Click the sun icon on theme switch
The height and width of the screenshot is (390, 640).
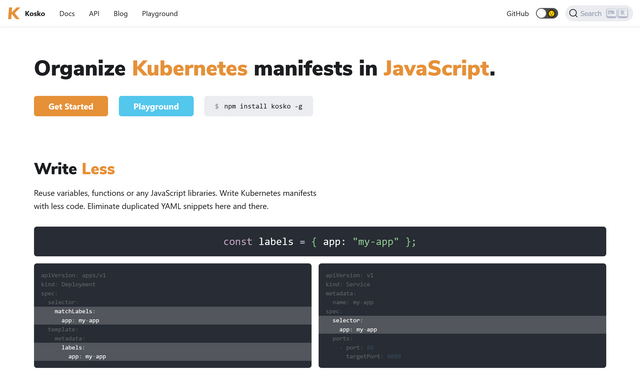[551, 13]
